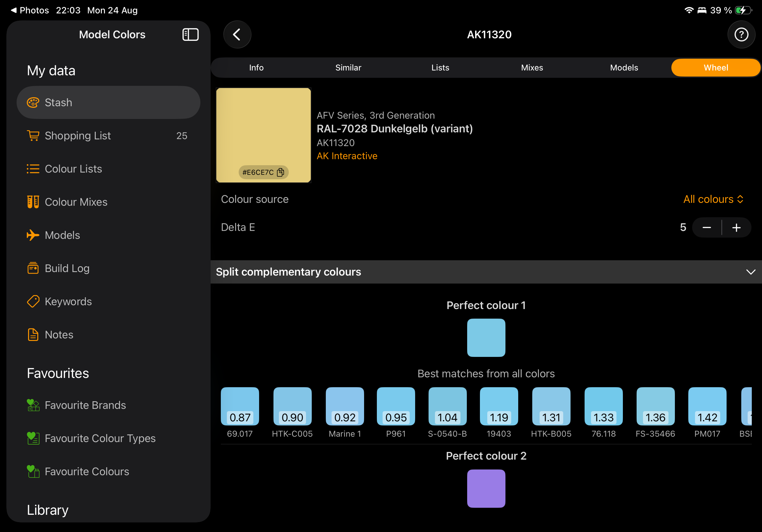Switch to the Info tab
This screenshot has width=762, height=532.
click(x=256, y=68)
